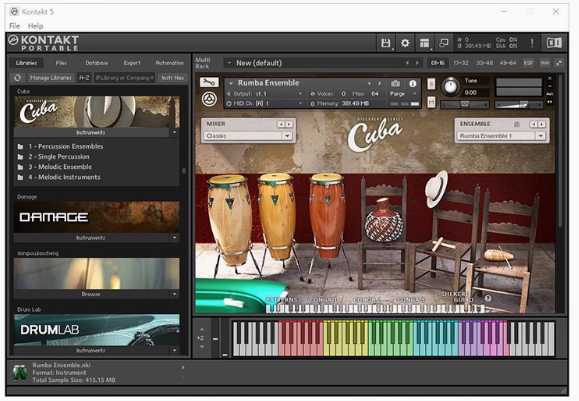Click the folder icon beside Melodic Ensemble
Image resolution: width=579 pixels, height=401 pixels.
pyautogui.click(x=21, y=167)
